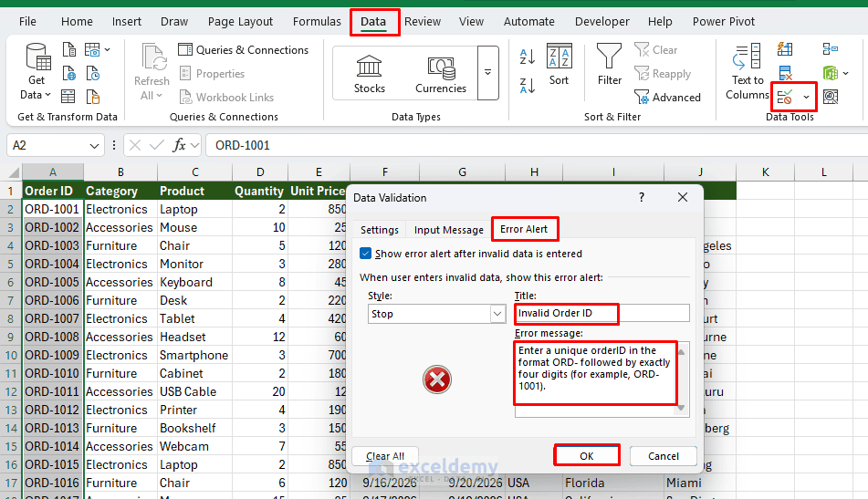Click the Remove Duplicates icon

[785, 73]
